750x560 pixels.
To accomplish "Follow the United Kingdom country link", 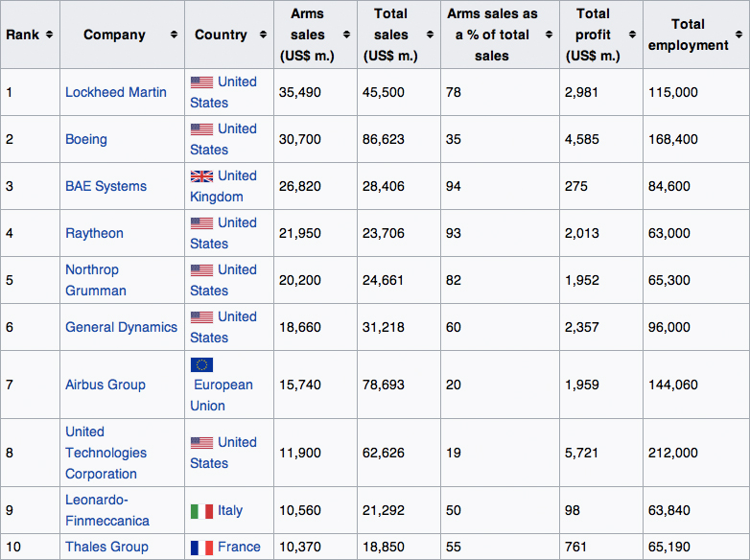I will tap(223, 186).
